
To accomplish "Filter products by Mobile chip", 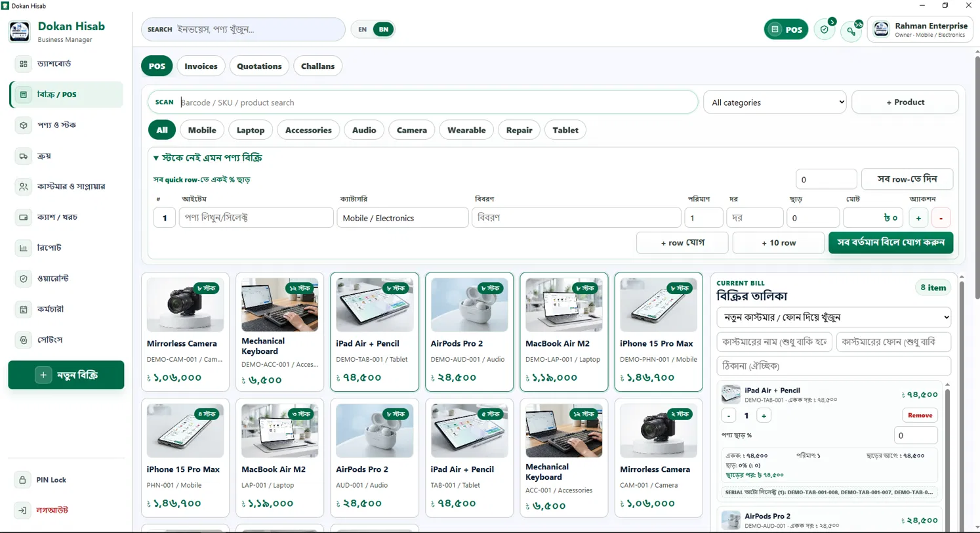I will point(202,130).
